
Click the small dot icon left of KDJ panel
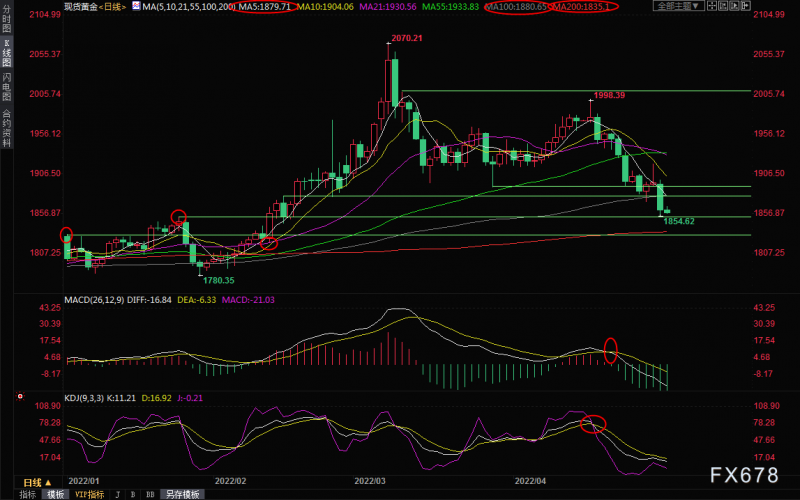point(20,397)
